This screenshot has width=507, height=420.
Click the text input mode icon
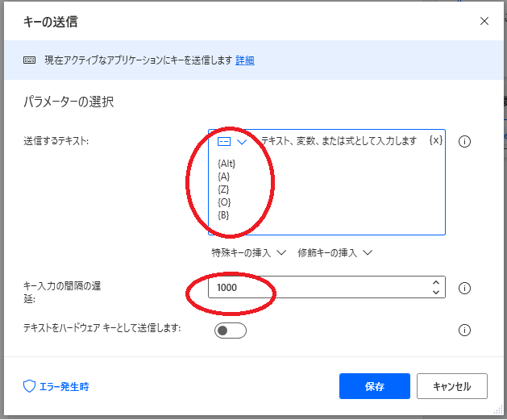pos(224,141)
